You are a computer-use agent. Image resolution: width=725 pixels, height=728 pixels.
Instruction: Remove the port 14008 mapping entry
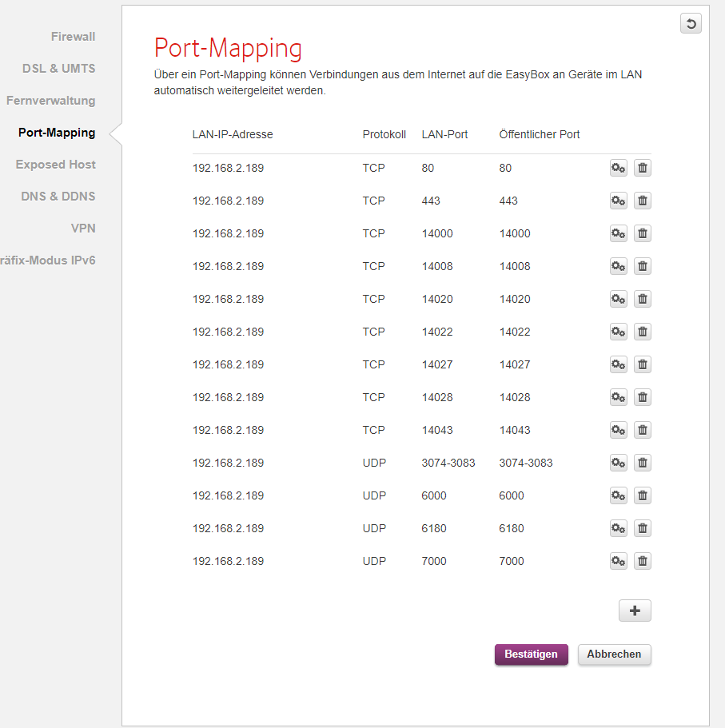[642, 266]
